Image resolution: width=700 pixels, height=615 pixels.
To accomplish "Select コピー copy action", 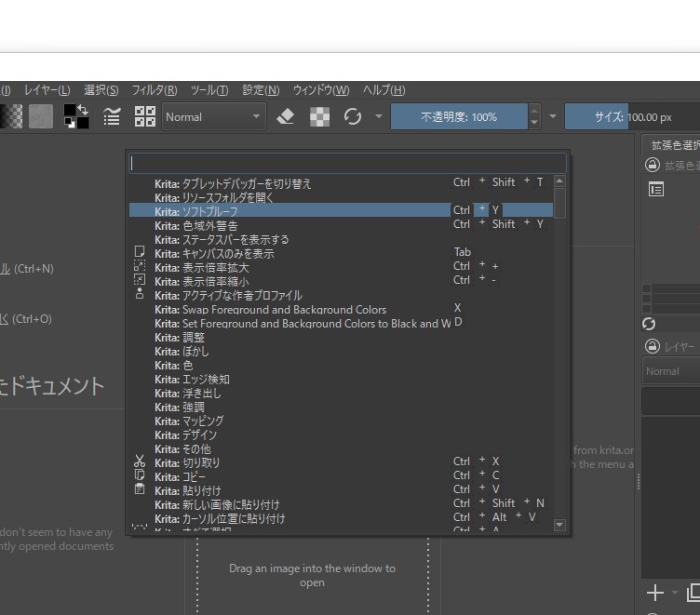I will (x=341, y=476).
